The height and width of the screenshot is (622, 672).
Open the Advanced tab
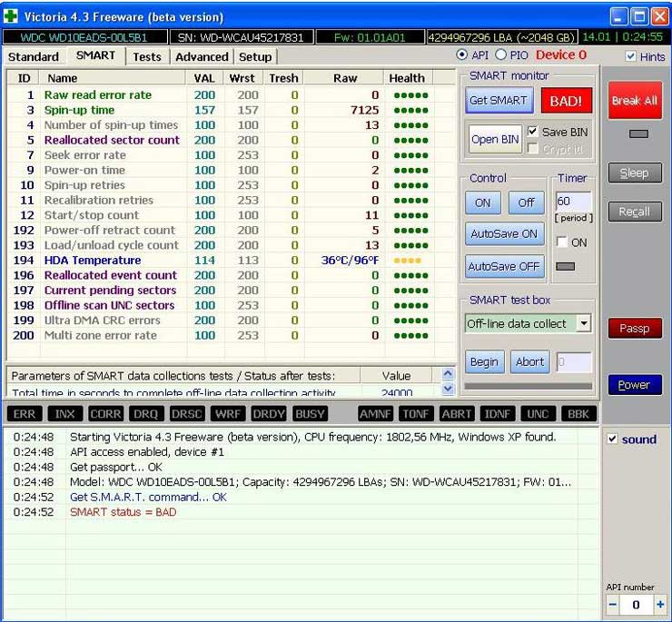tap(201, 56)
